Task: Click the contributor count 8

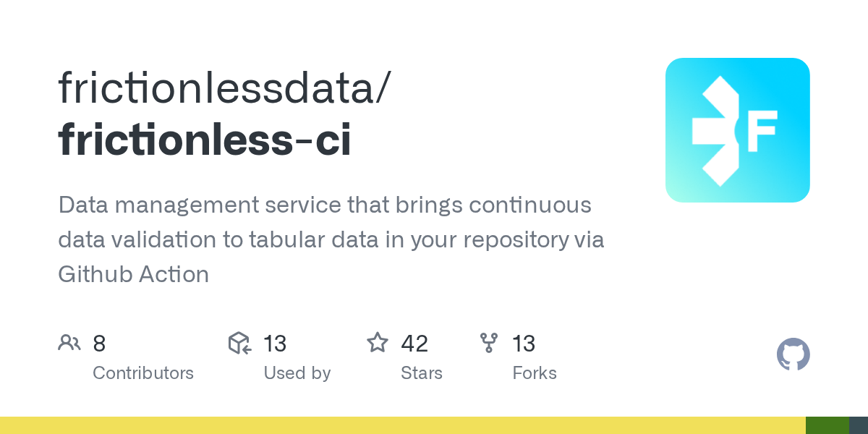Action: point(99,343)
